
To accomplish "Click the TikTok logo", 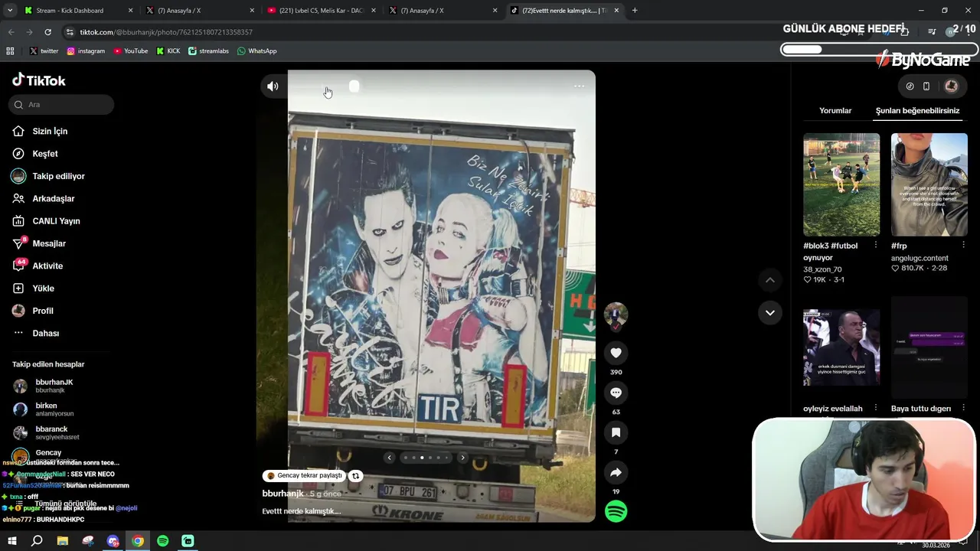I will coord(39,80).
